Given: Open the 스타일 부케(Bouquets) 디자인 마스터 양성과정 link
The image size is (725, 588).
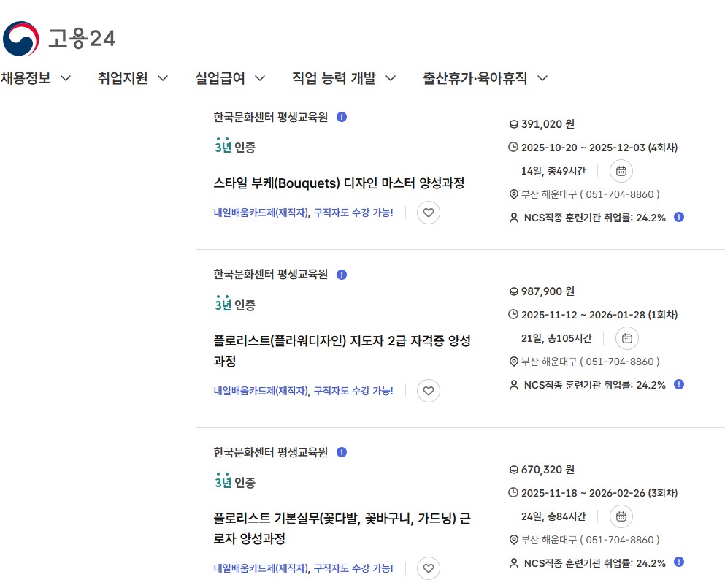Looking at the screenshot, I should (339, 183).
